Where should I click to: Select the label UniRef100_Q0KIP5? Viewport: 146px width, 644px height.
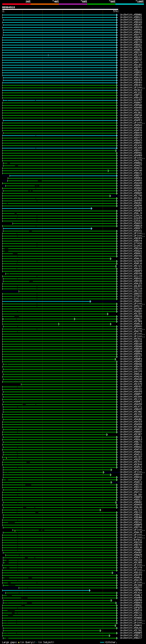coord(131,371)
